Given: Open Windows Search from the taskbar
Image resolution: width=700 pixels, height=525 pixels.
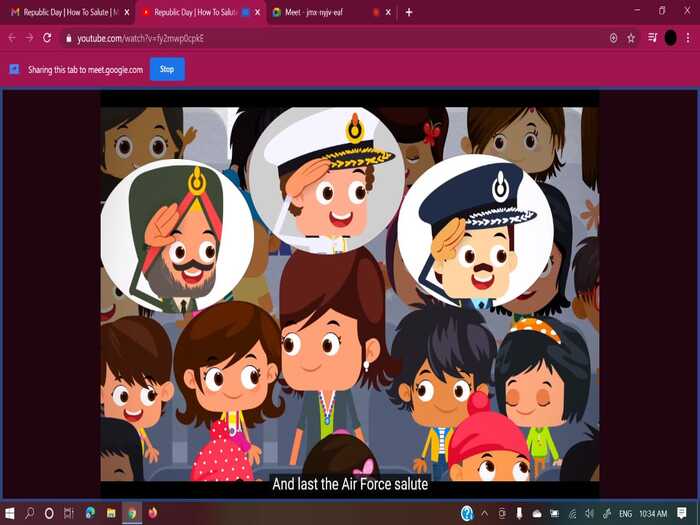Looking at the screenshot, I should 29,513.
